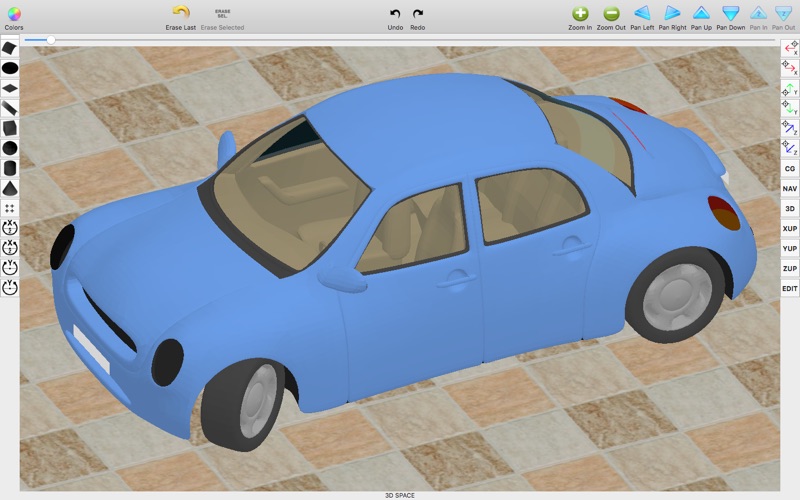Click the Pan Up arrow

point(701,14)
